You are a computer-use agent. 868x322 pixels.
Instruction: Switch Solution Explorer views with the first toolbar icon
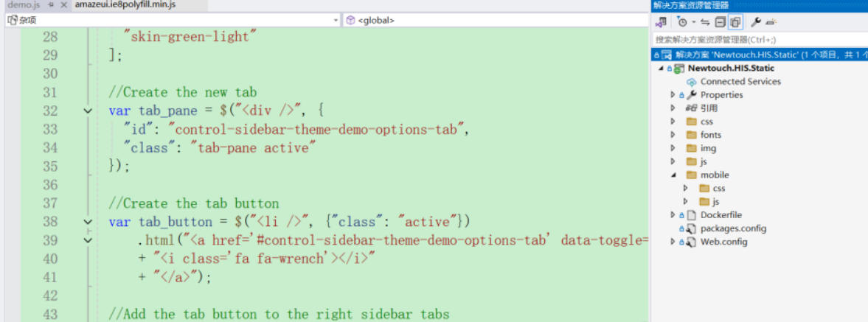661,22
